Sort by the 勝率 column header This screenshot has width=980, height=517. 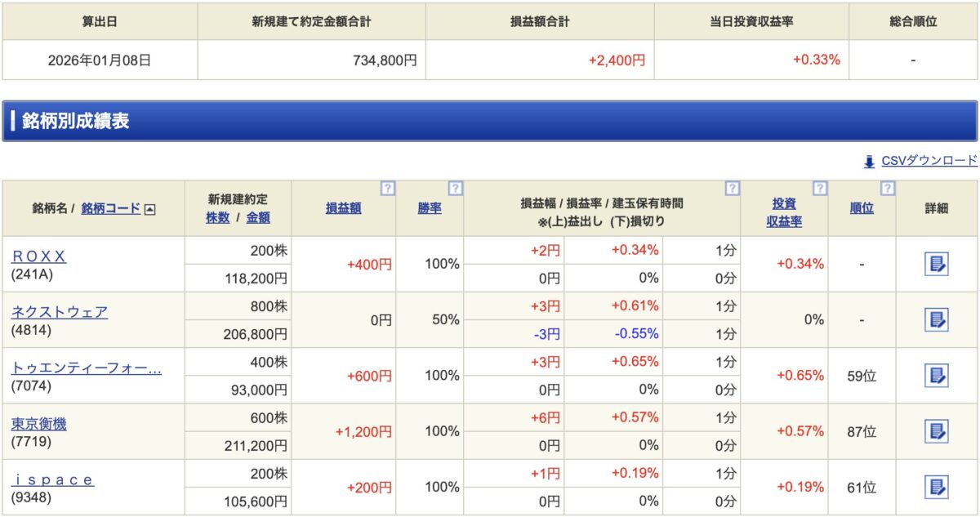[x=430, y=208]
